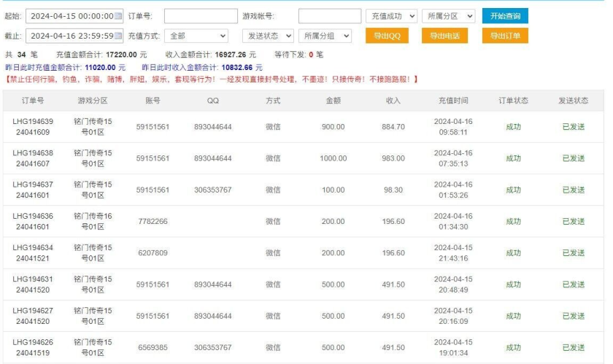Viewport: 613px width, 364px height.
Task: Click the 充值时间 column header
Action: (453, 101)
